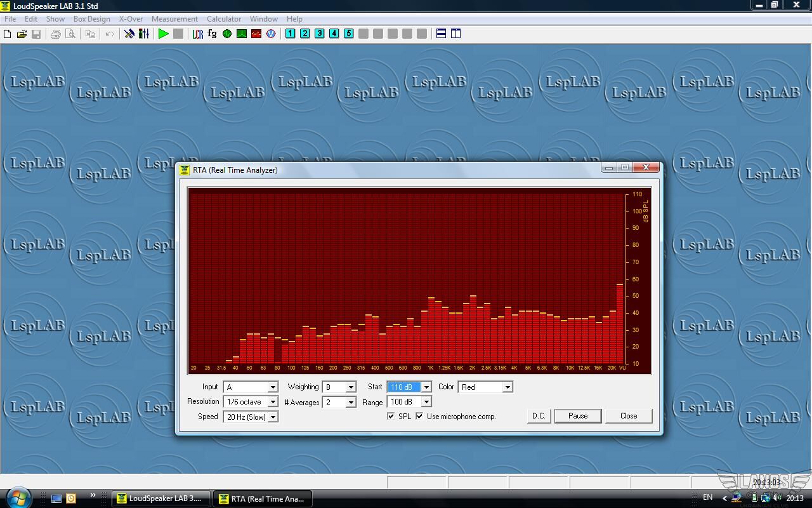812x508 pixels.
Task: Click the green response curve icon
Action: pos(242,34)
